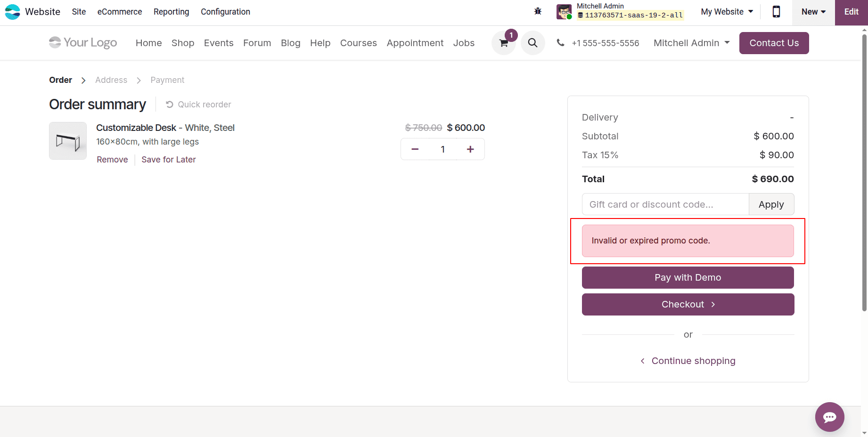
Task: Open the Courses page
Action: click(x=358, y=43)
